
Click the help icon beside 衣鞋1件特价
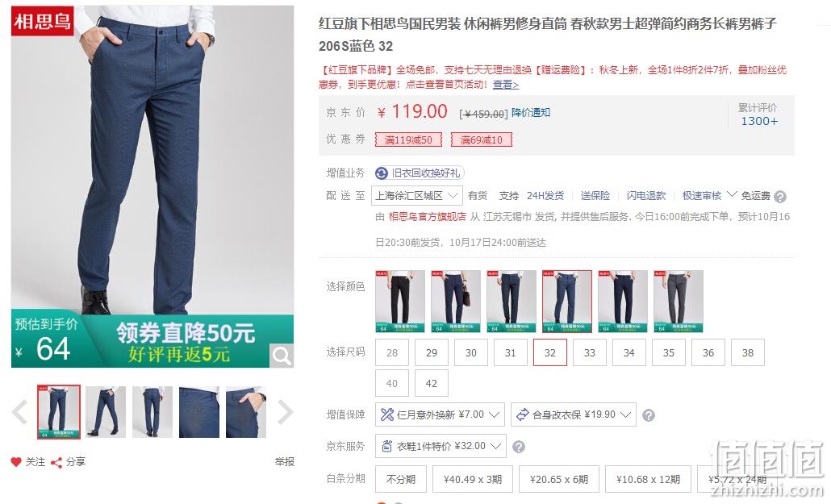(519, 447)
